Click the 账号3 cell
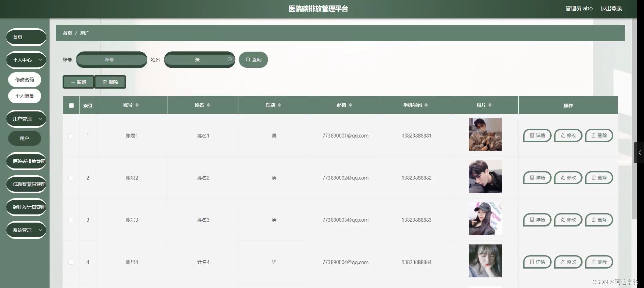The height and width of the screenshot is (288, 644). pyautogui.click(x=132, y=220)
